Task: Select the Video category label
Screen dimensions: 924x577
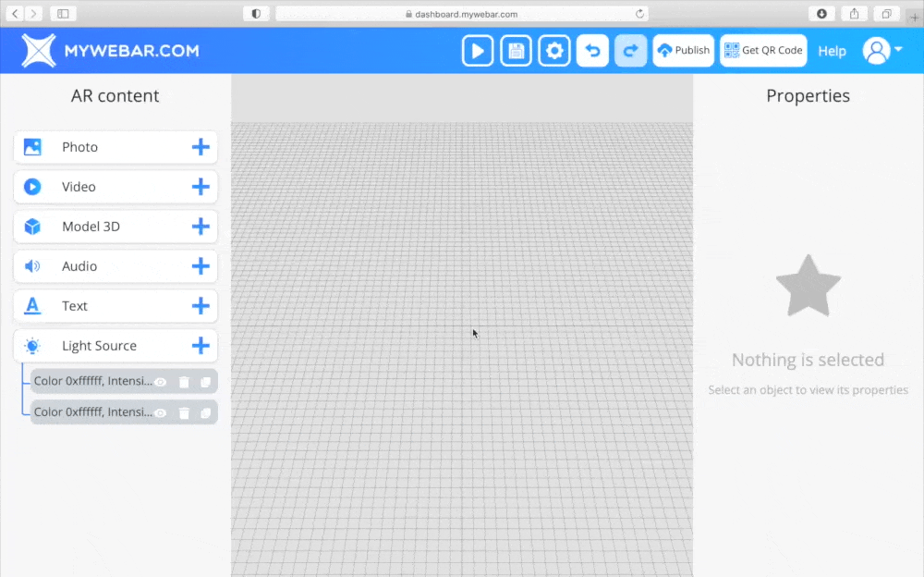Action: click(x=79, y=187)
